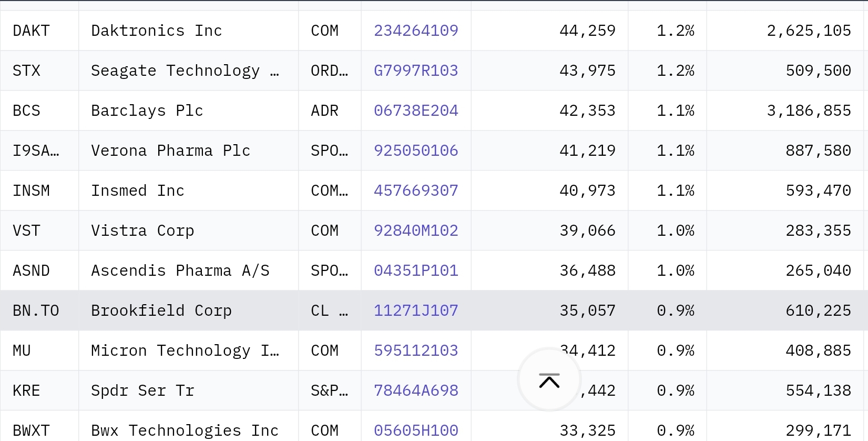Image resolution: width=868 pixels, height=441 pixels.
Task: Click the Vistra Corp company name
Action: [142, 230]
